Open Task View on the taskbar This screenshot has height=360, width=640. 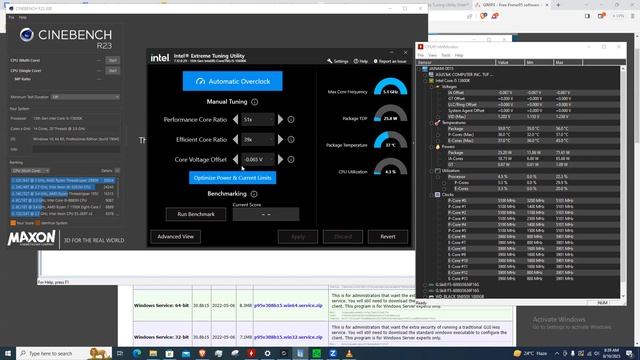pos(120,353)
